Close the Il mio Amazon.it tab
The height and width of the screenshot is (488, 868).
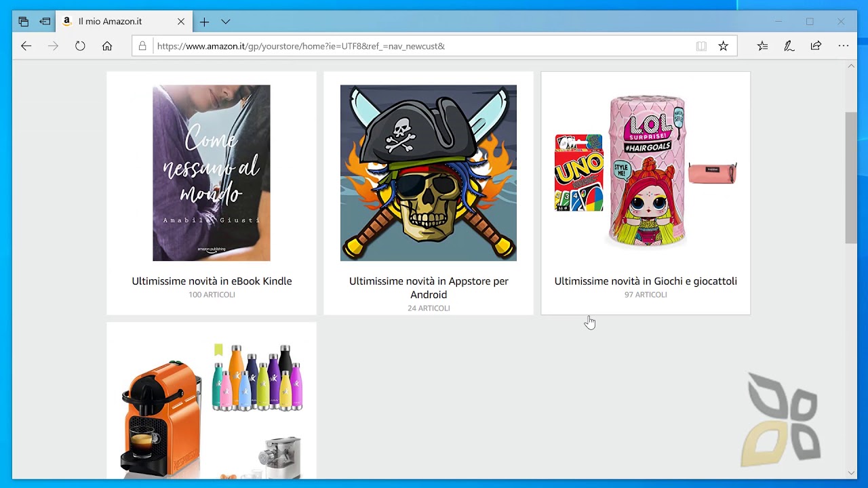point(181,22)
